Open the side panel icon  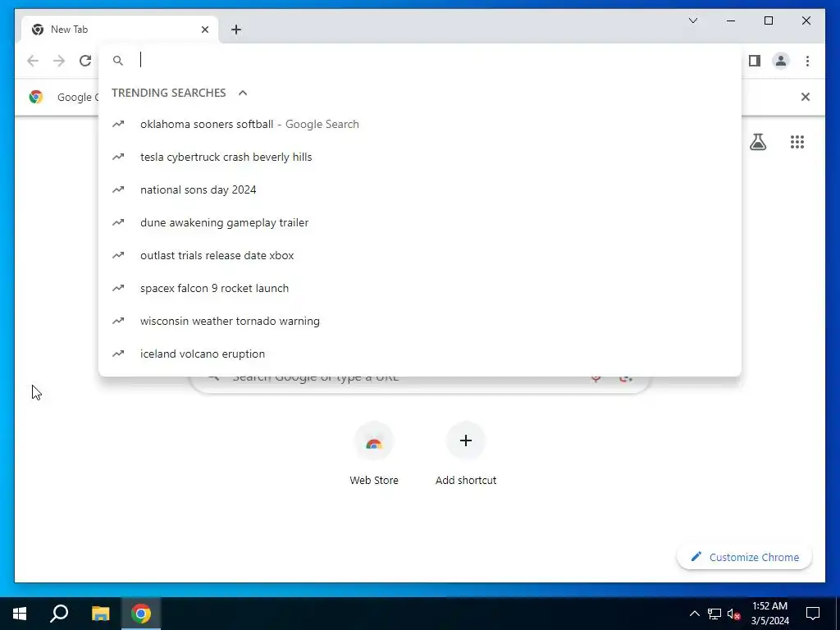[755, 61]
